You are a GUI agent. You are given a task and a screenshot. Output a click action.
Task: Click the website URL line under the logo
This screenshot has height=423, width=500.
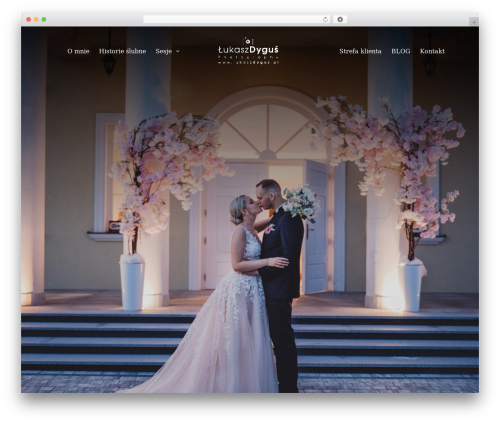[x=248, y=62]
